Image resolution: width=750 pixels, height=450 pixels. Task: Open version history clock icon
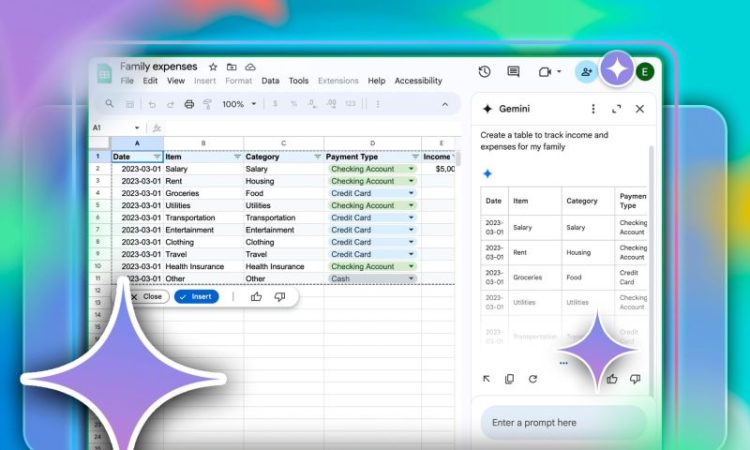click(x=484, y=72)
